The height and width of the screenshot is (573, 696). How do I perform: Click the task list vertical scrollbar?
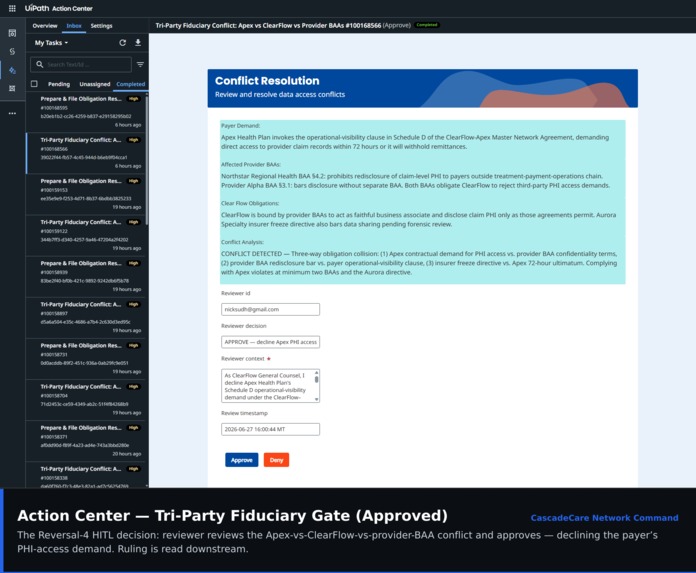[147, 160]
